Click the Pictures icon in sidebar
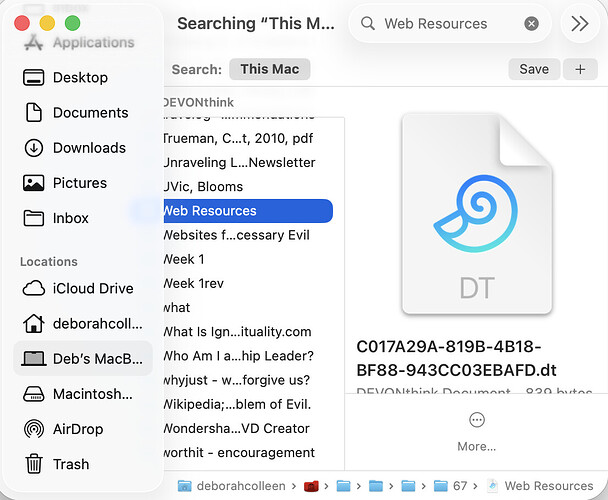 point(33,183)
